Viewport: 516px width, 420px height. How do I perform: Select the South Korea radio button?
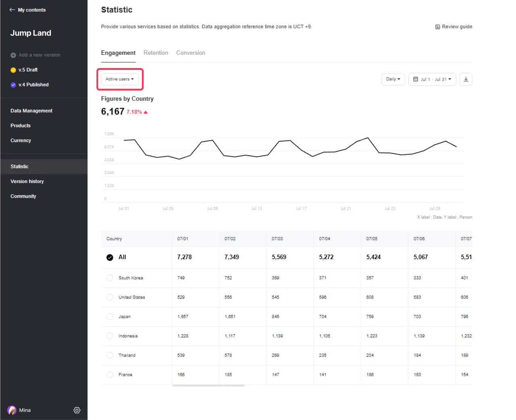(109, 278)
